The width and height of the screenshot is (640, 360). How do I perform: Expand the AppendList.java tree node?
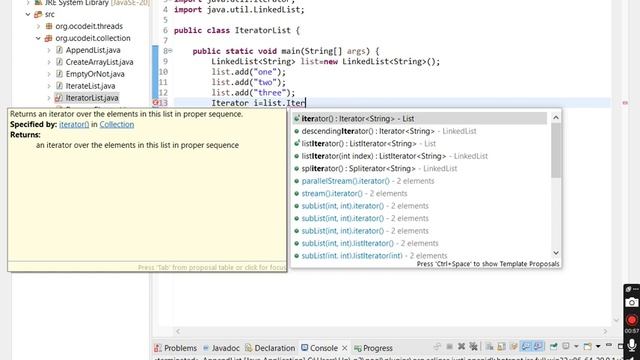coord(49,50)
